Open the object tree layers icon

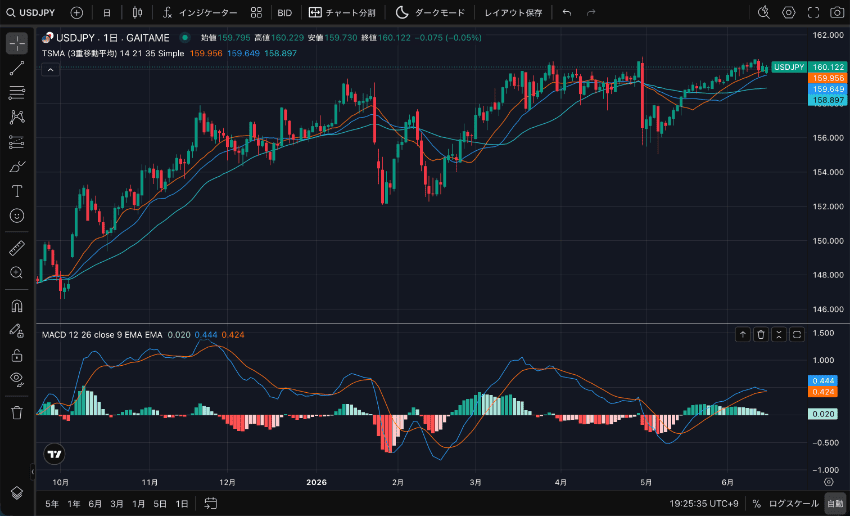17,493
